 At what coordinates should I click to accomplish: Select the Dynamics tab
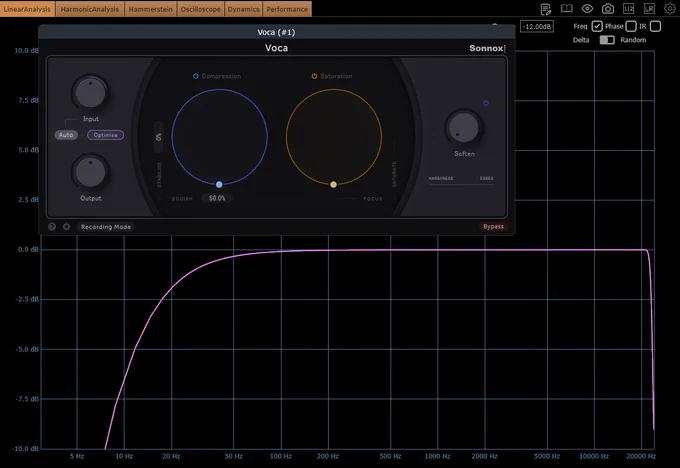[244, 9]
